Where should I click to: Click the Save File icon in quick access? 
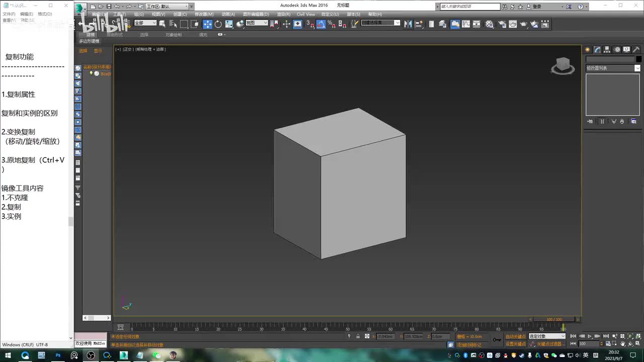click(109, 7)
